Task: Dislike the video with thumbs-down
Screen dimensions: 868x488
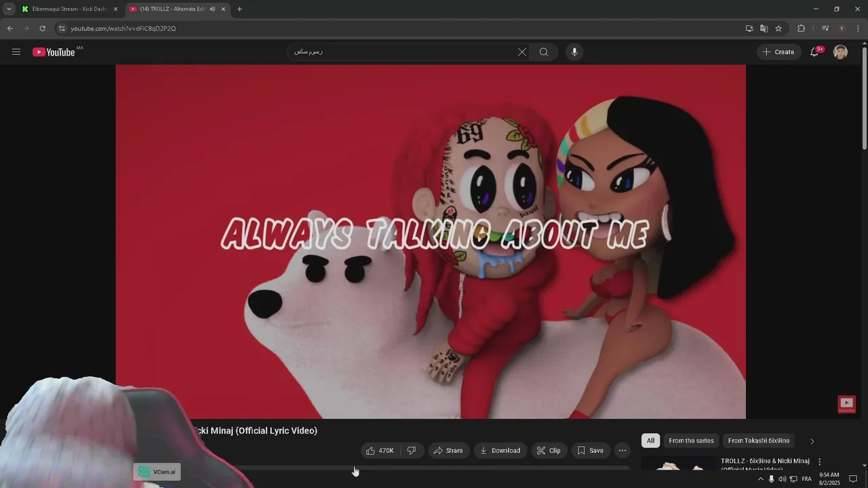Action: pyautogui.click(x=412, y=451)
